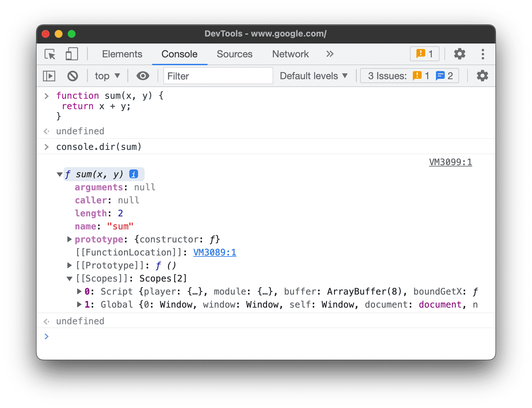This screenshot has height=408, width=532.
Task: Toggle the device toolbar icon
Action: click(x=72, y=54)
